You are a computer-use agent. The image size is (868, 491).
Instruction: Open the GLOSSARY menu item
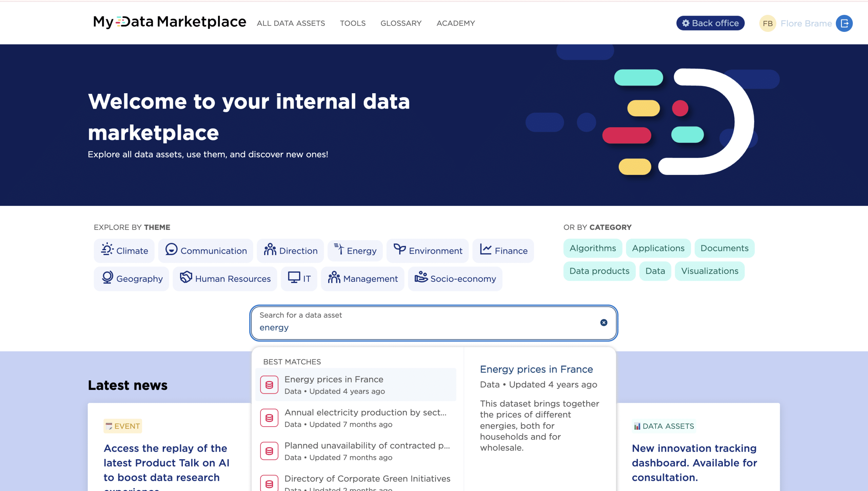pos(401,23)
